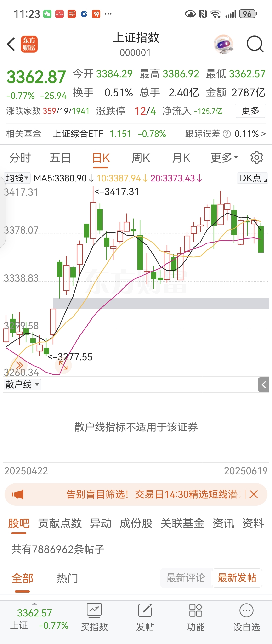The width and height of the screenshot is (272, 644).
Task: Select 最新评论 sort option
Action: coord(186,578)
